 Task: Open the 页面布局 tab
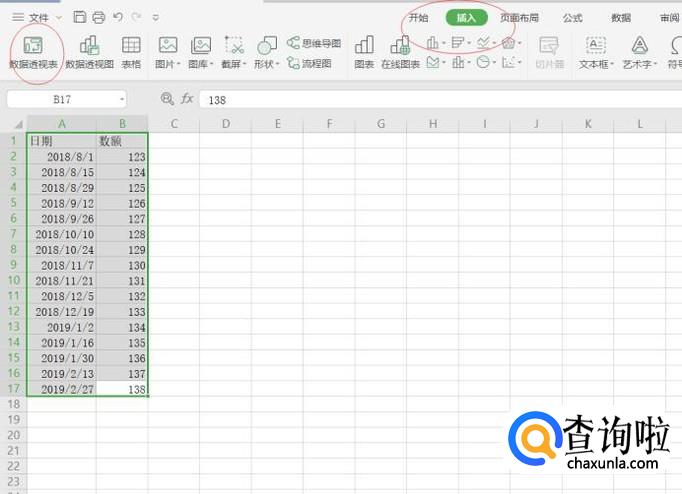[x=519, y=17]
